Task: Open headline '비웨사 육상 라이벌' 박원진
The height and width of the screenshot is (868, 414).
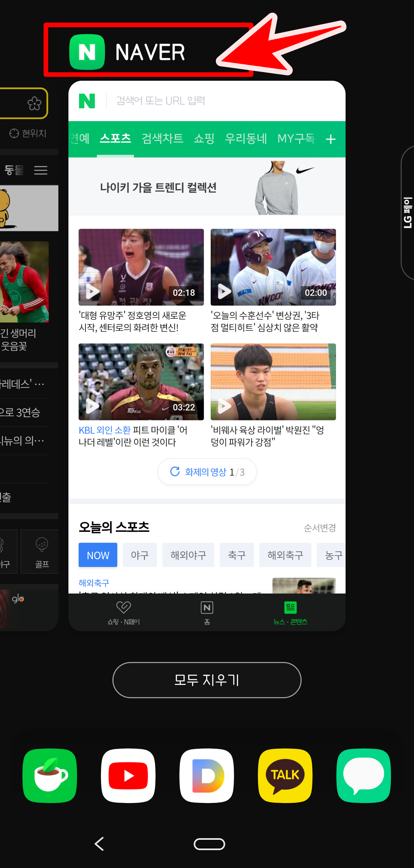Action: pos(267,436)
